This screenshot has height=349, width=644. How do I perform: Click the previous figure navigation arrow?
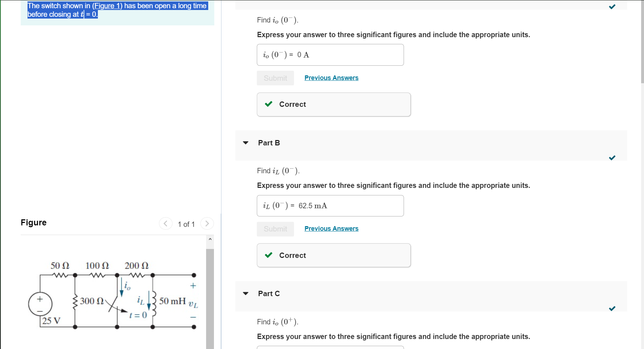[165, 223]
